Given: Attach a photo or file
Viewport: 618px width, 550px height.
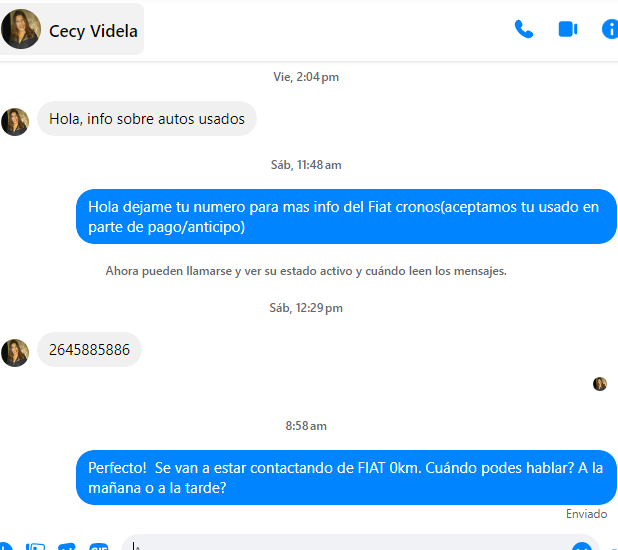Looking at the screenshot, I should [35, 546].
